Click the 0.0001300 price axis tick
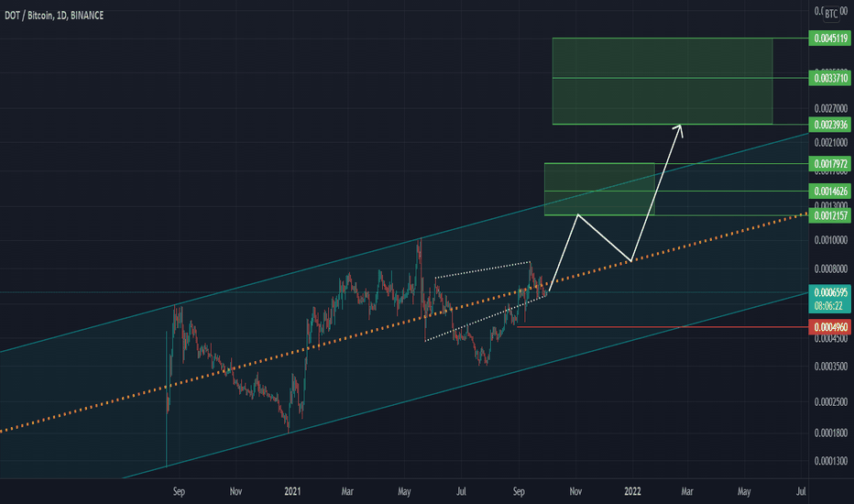This screenshot has height=504, width=854. (x=830, y=461)
